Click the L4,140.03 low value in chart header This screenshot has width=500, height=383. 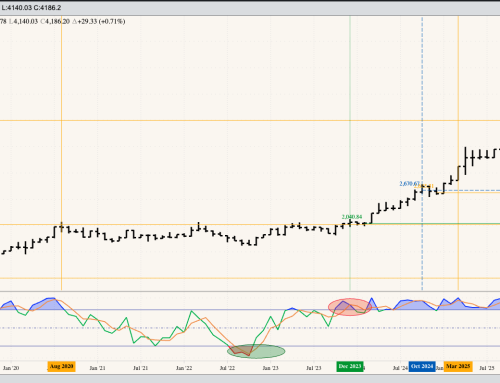coord(23,21)
